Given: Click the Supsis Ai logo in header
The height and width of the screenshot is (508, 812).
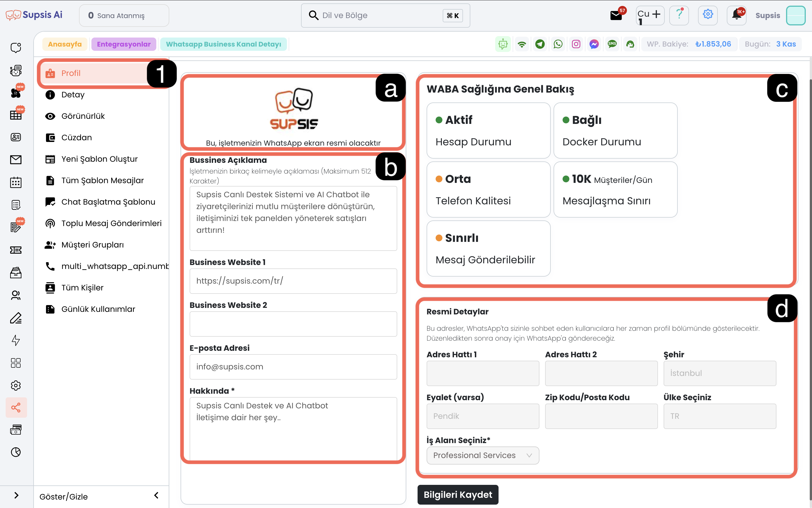Looking at the screenshot, I should coord(34,15).
